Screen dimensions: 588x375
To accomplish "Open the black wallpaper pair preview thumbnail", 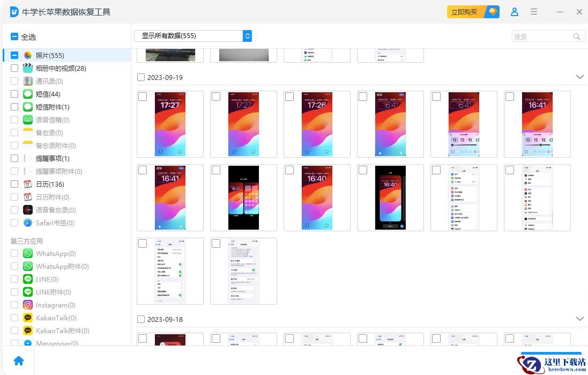I will pyautogui.click(x=243, y=197).
